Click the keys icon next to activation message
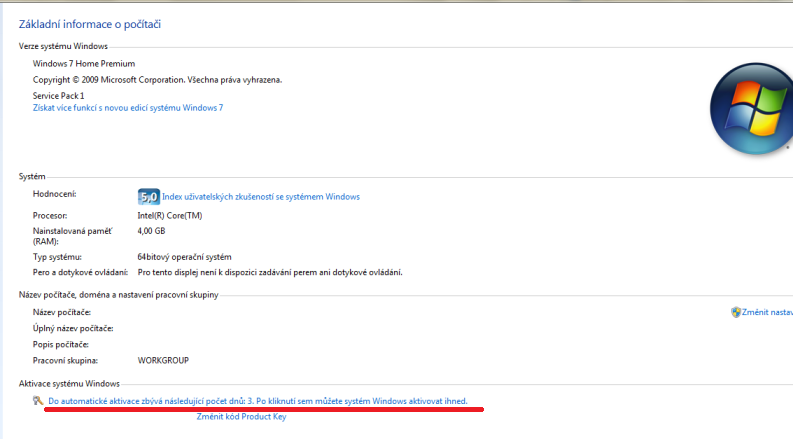The height and width of the screenshot is (439, 793). (x=38, y=401)
